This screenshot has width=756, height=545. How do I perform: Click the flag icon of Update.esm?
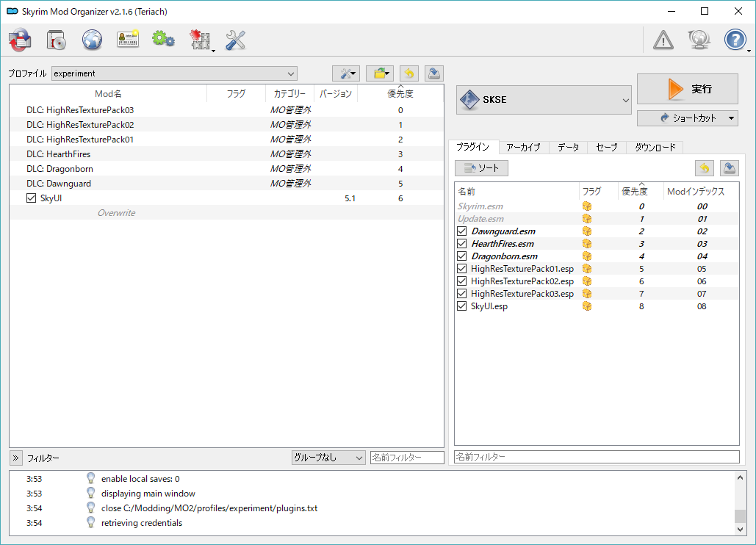tap(587, 219)
